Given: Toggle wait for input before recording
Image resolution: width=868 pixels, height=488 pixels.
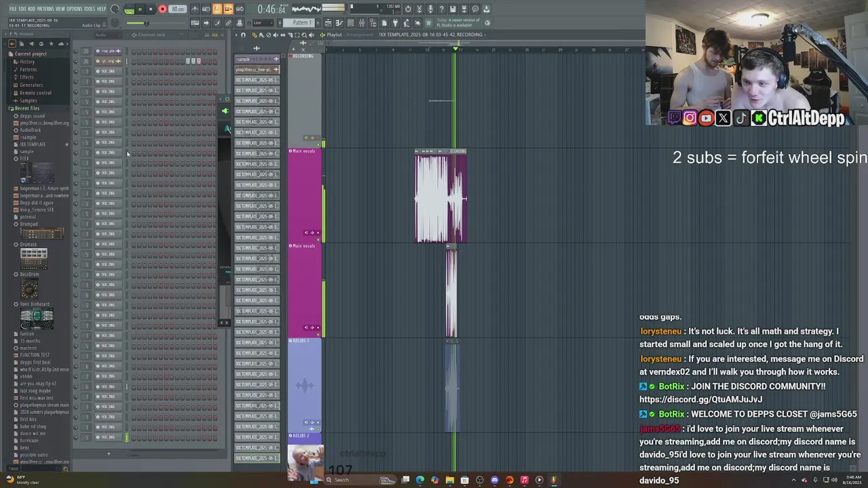Looking at the screenshot, I should click(x=206, y=9).
